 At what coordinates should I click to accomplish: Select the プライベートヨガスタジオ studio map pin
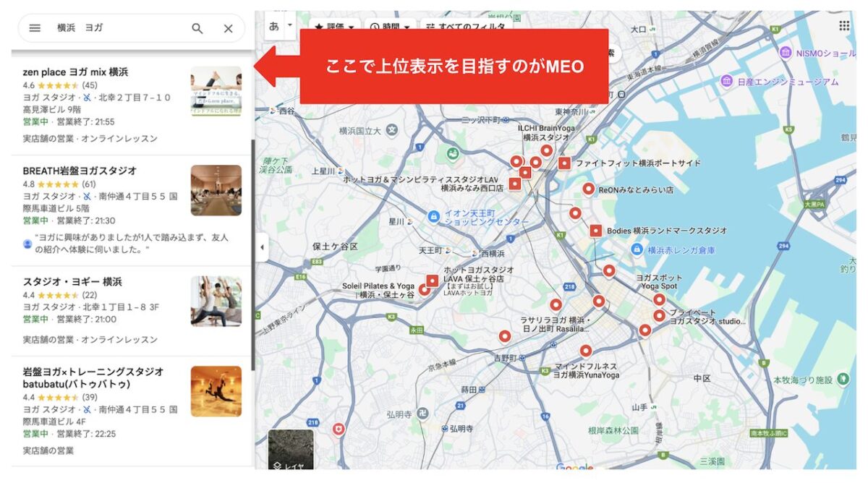659,315
